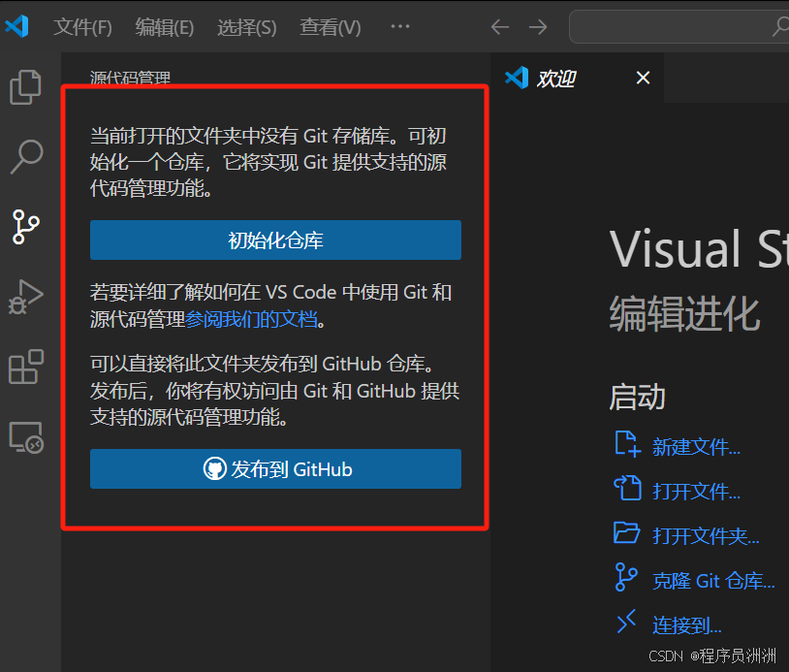Go forward with the right arrow

[x=538, y=27]
